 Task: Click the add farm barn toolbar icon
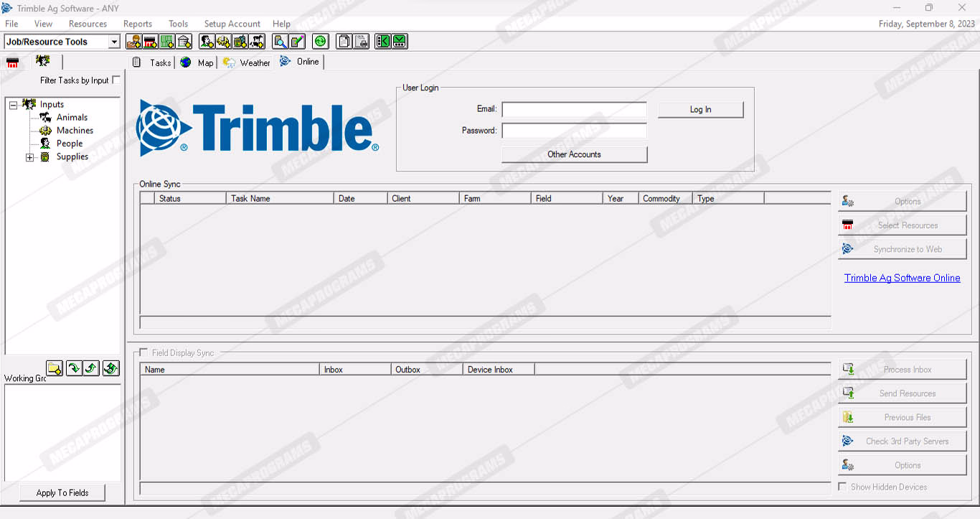[150, 42]
